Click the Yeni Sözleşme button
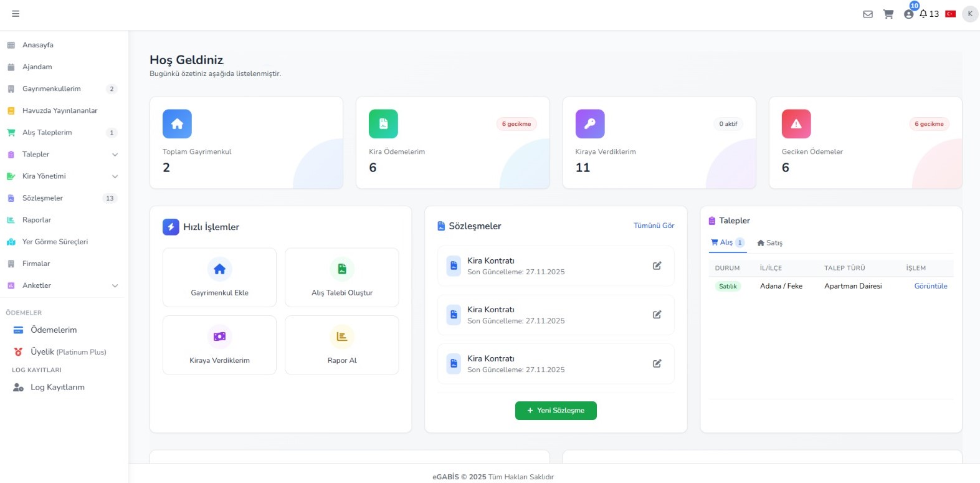 click(x=556, y=411)
